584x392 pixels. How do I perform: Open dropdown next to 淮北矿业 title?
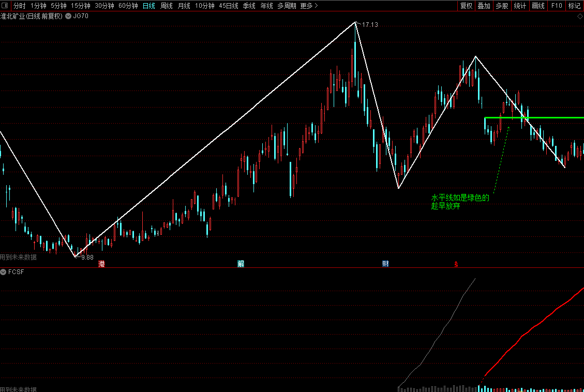click(x=68, y=16)
